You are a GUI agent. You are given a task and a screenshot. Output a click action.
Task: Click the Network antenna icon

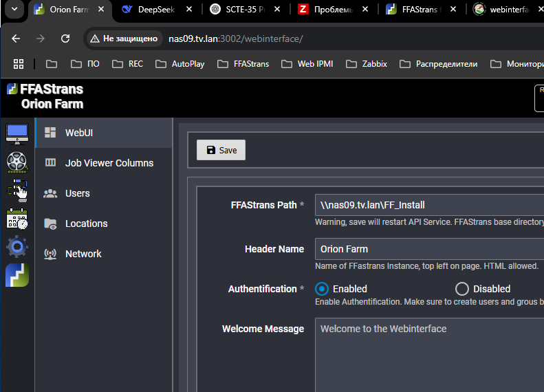pyautogui.click(x=50, y=254)
